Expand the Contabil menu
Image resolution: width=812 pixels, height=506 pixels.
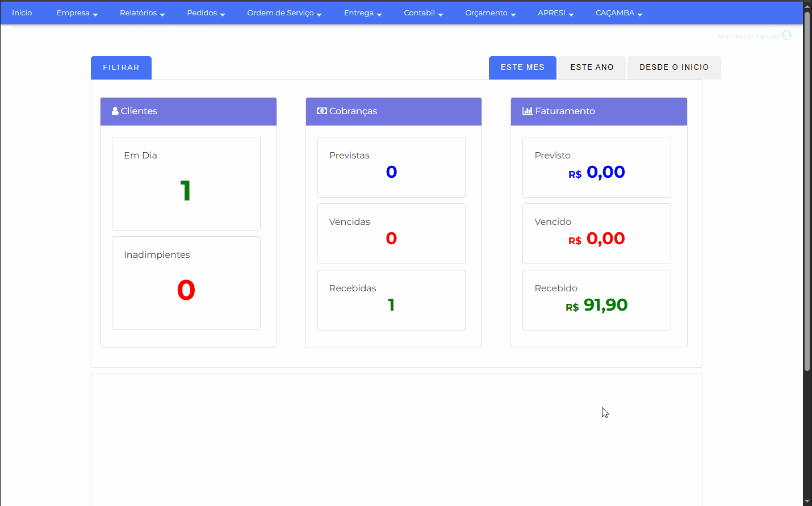423,13
